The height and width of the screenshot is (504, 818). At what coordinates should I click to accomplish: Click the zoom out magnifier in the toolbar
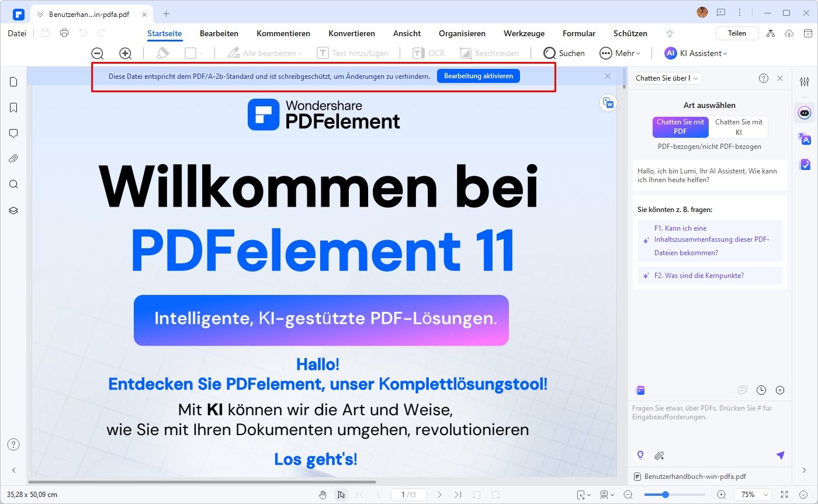[x=98, y=53]
